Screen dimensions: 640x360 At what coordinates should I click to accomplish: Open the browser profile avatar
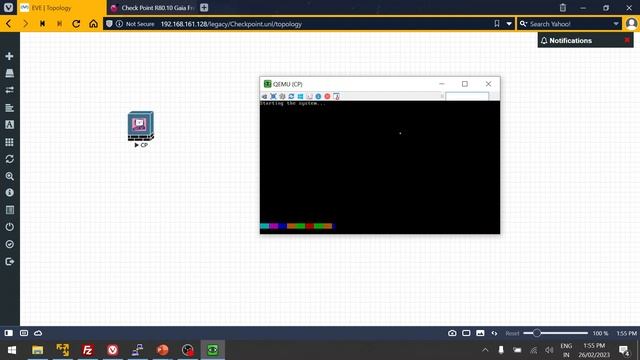[631, 24]
